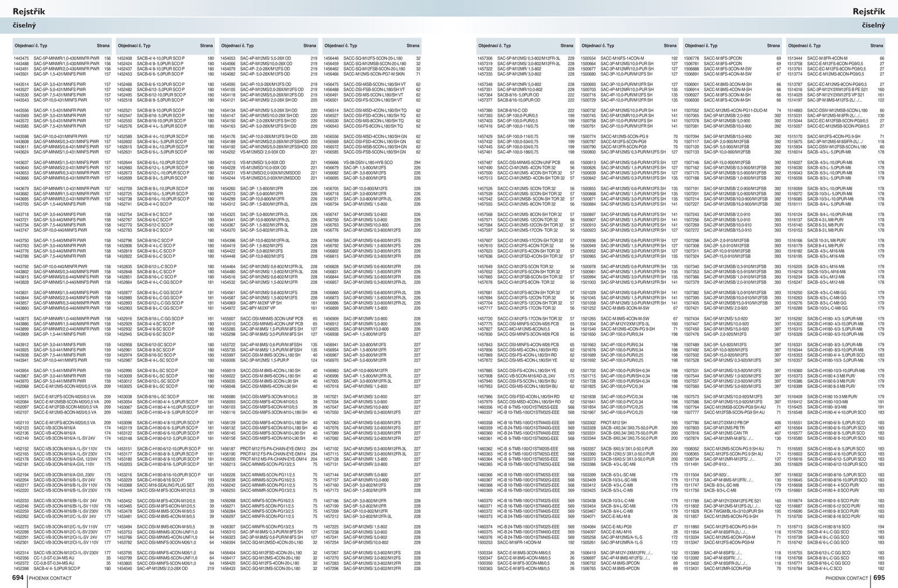The image size is (898, 588).
Task: Select order number 1457306
Action: (485, 58)
